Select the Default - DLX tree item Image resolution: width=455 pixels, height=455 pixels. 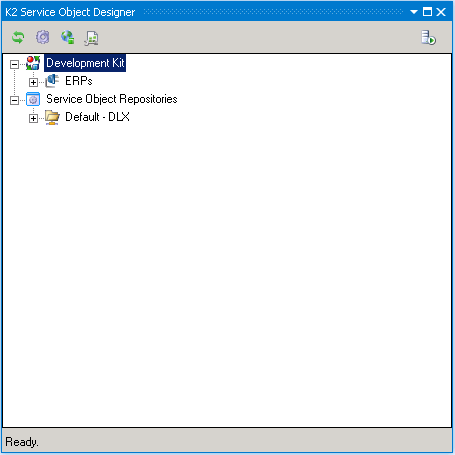[x=97, y=117]
